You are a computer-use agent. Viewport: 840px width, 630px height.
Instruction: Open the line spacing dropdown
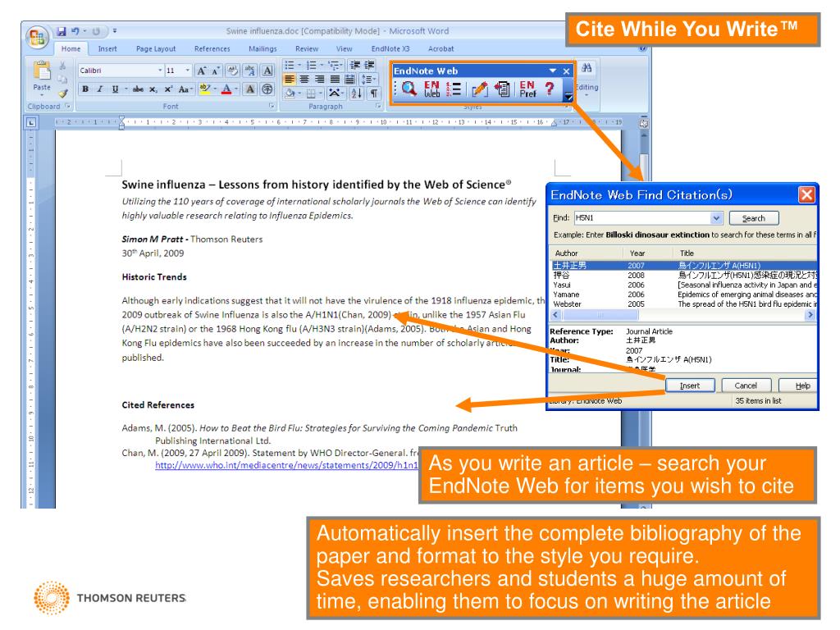coord(368,80)
